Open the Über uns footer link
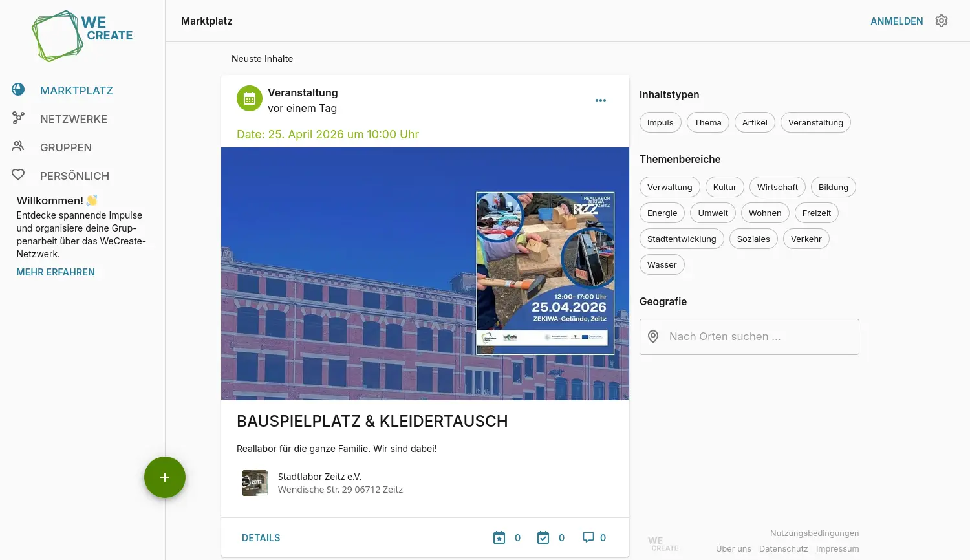Screen dimensions: 970x560 click(733, 549)
